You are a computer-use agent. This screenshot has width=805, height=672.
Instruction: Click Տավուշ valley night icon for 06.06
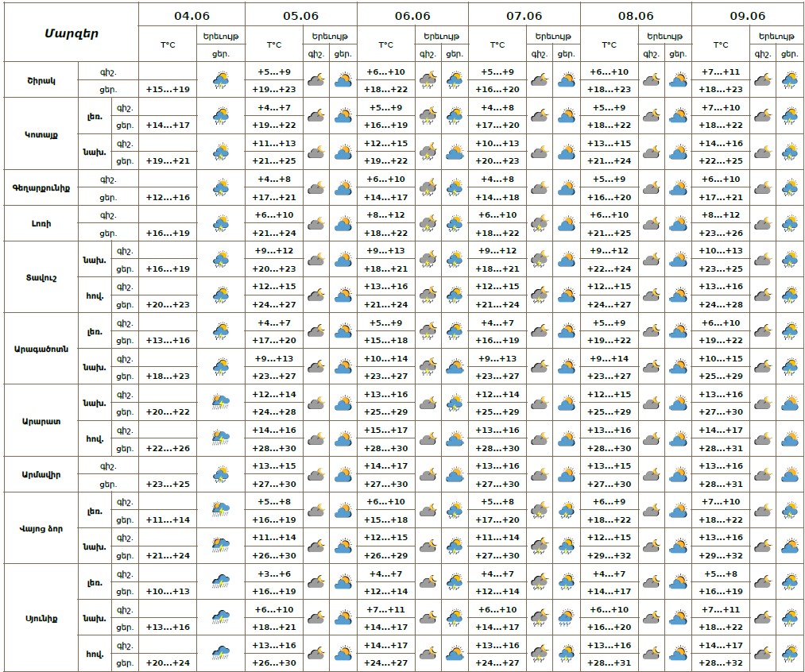428,295
